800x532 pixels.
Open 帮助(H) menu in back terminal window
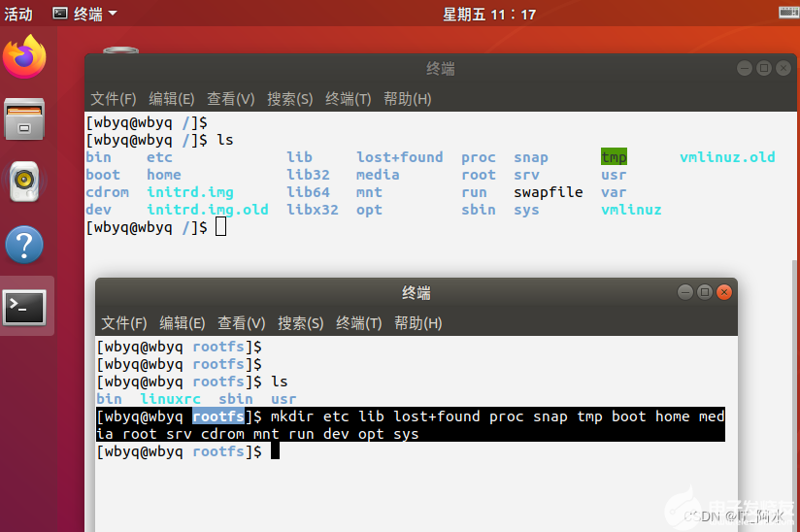pyautogui.click(x=407, y=98)
